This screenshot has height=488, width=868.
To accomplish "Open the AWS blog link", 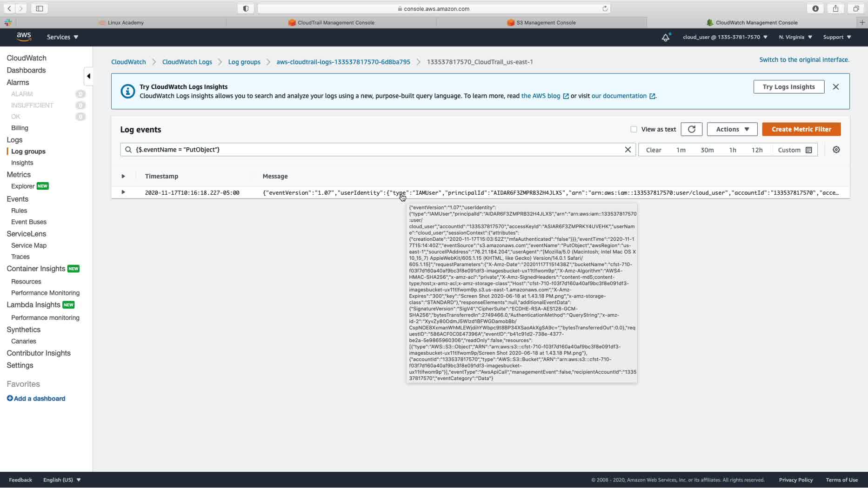I will point(545,96).
